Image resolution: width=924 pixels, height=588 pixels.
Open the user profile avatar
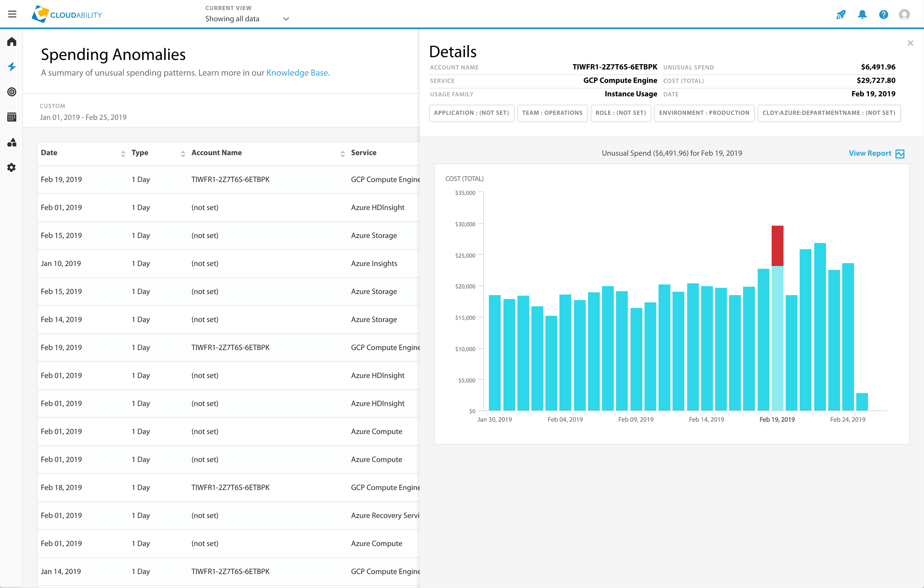tap(904, 14)
